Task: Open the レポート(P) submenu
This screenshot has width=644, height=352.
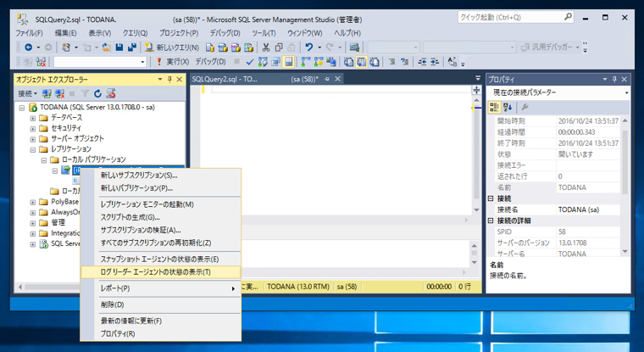Action: 161,288
